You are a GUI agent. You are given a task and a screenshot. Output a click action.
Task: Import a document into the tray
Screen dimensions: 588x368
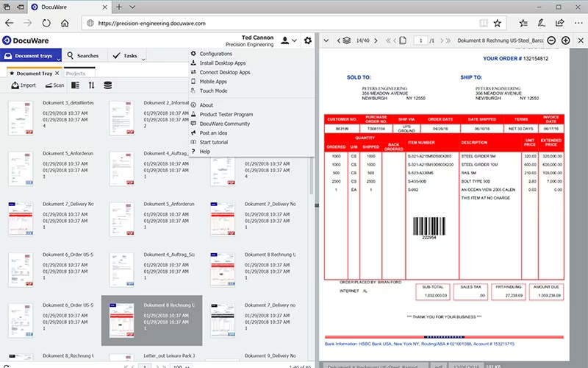24,85
